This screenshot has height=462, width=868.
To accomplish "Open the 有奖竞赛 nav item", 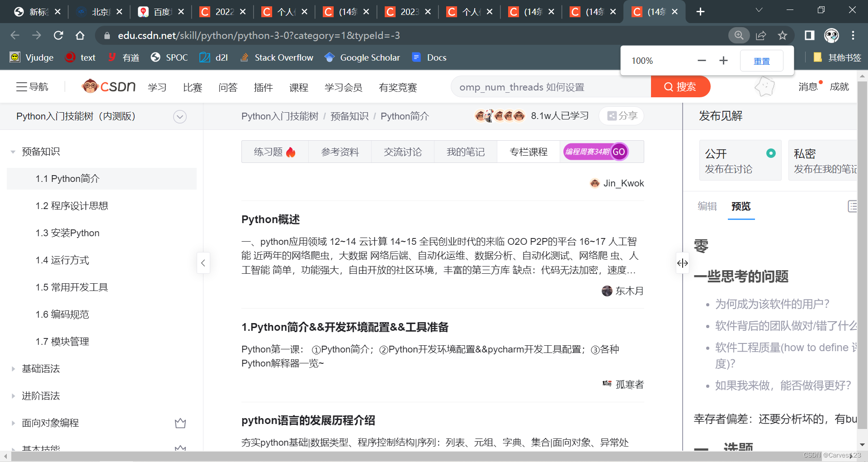I will [x=398, y=87].
